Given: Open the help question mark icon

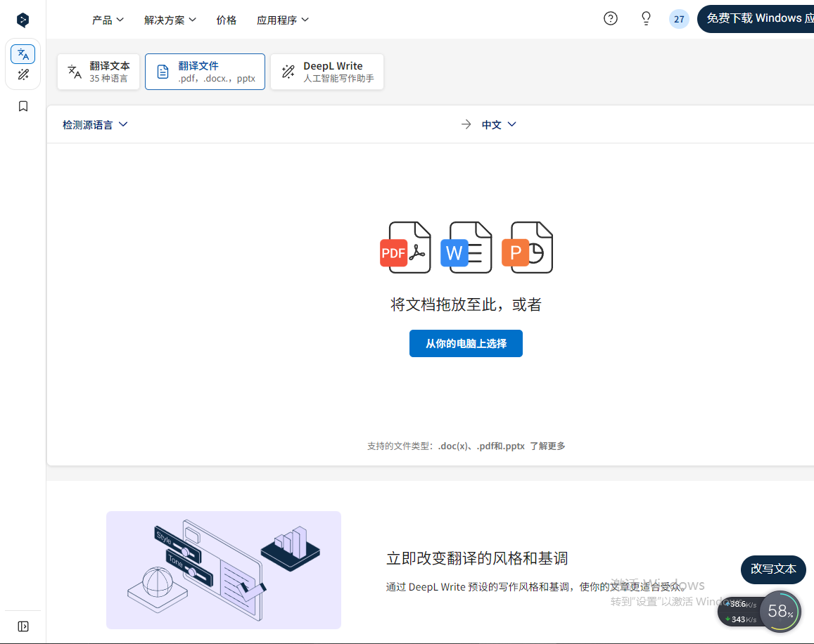Looking at the screenshot, I should click(611, 19).
